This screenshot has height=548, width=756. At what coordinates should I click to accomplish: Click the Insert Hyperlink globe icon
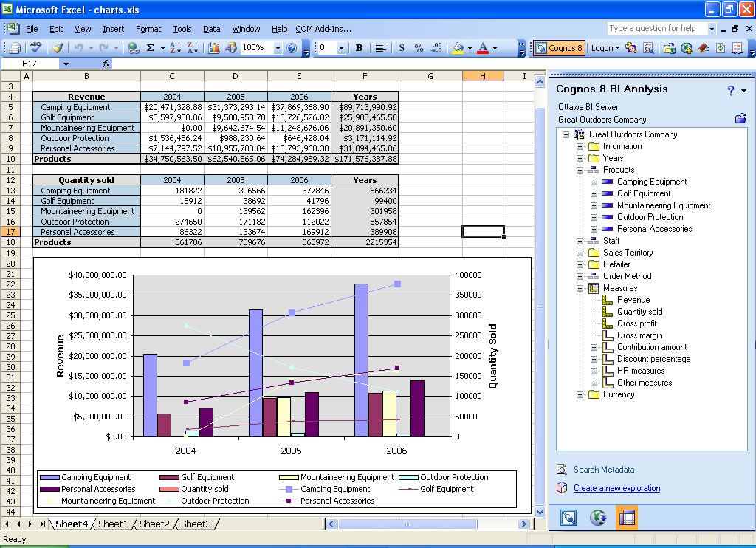133,48
